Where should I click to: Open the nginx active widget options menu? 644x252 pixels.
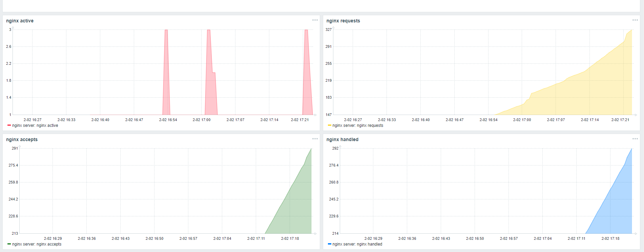coord(315,20)
